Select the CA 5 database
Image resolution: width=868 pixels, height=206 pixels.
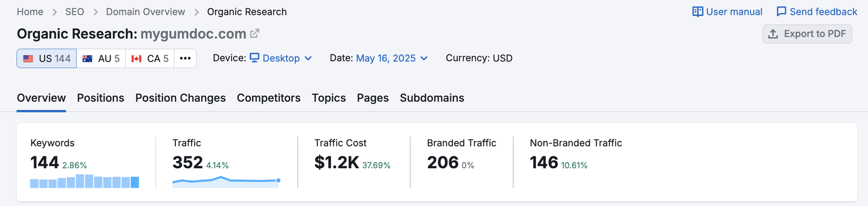[150, 58]
